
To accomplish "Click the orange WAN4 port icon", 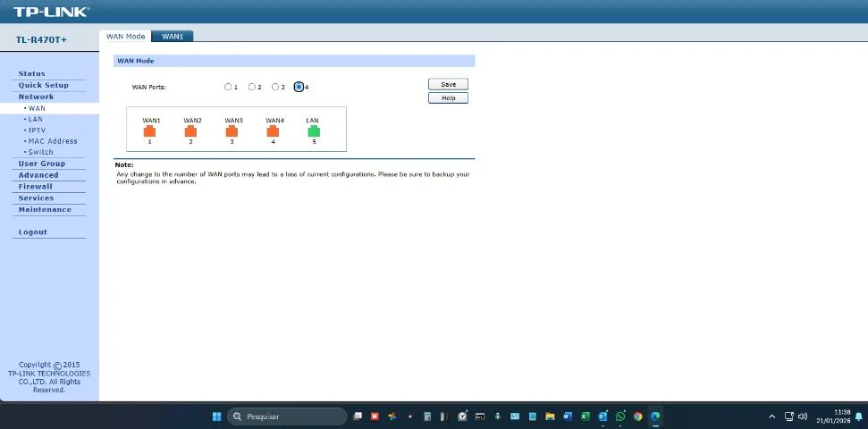I will [x=273, y=131].
